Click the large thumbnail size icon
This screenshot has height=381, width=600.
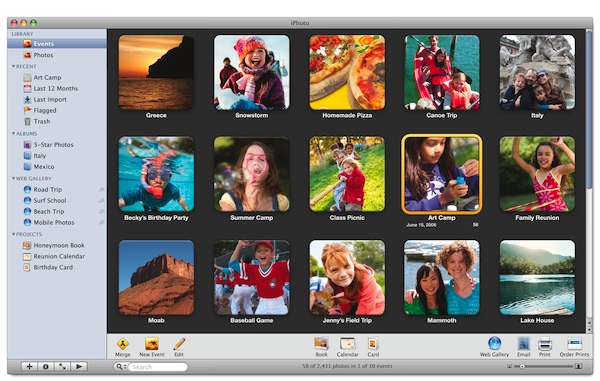(578, 366)
